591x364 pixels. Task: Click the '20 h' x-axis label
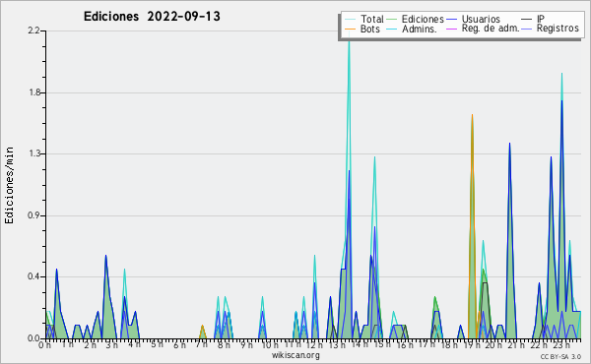pyautogui.click(x=492, y=345)
